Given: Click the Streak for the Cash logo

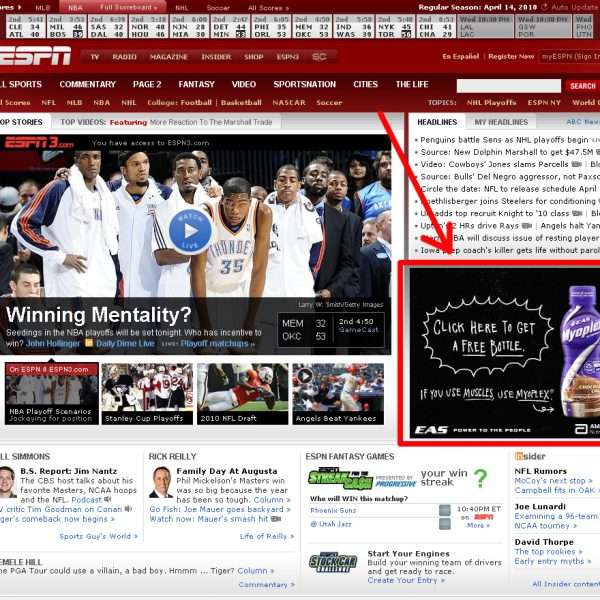Looking at the screenshot, I should coord(341,478).
